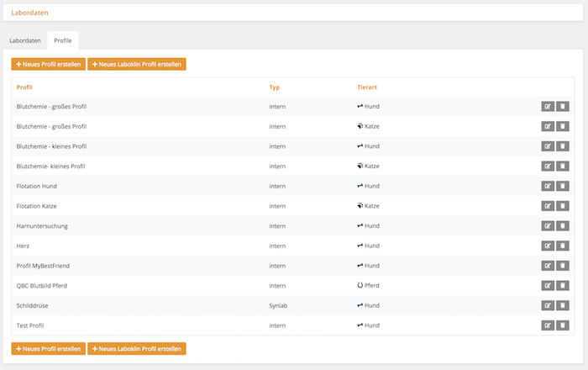The width and height of the screenshot is (588, 370).
Task: Click top Neues Laboklin Profil erstellen button
Action: click(x=137, y=64)
